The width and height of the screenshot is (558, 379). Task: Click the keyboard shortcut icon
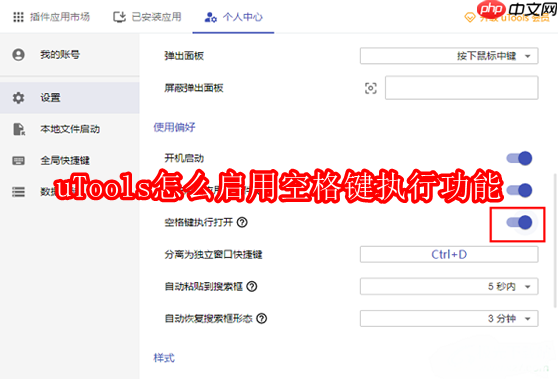(19, 160)
